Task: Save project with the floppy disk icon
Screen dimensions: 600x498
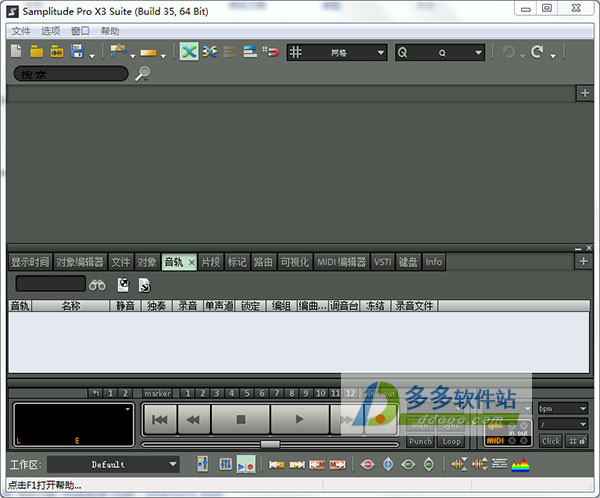Action: 77,51
